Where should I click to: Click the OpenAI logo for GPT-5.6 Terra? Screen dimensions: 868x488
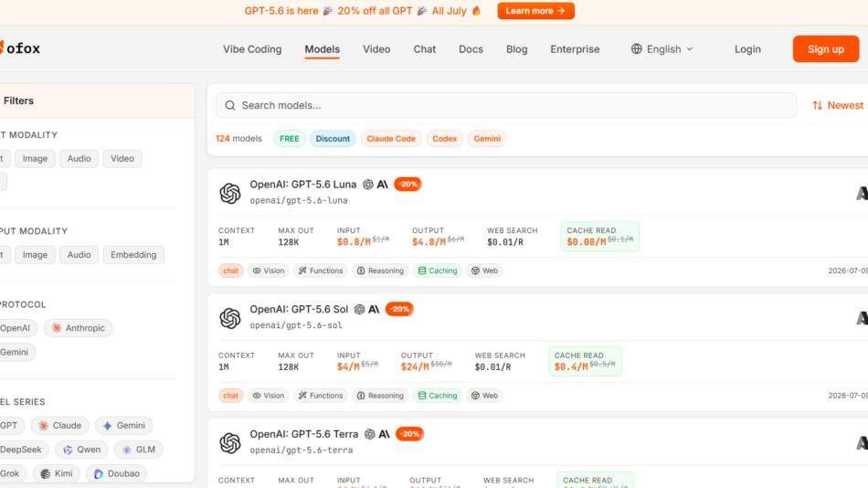(x=229, y=443)
